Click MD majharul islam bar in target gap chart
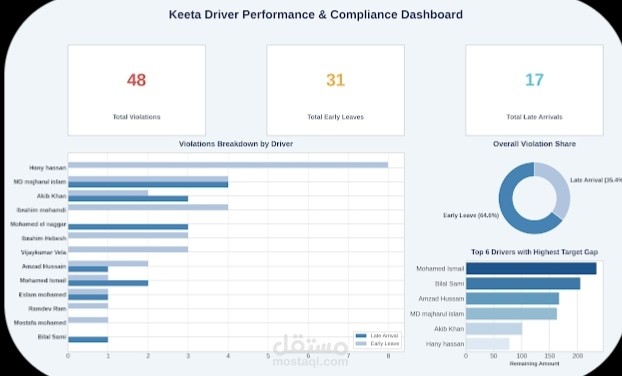622x376 pixels. [x=511, y=314]
